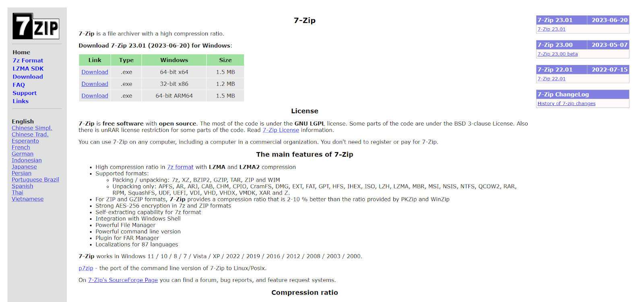
Task: Click the 7-Zip 23.00 news header
Action: [561, 45]
